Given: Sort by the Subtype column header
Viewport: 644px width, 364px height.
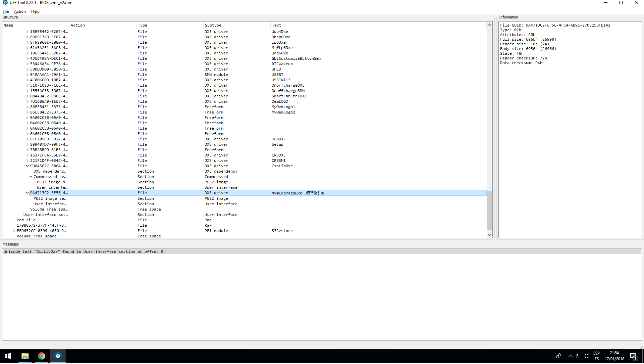Looking at the screenshot, I should [237, 26].
